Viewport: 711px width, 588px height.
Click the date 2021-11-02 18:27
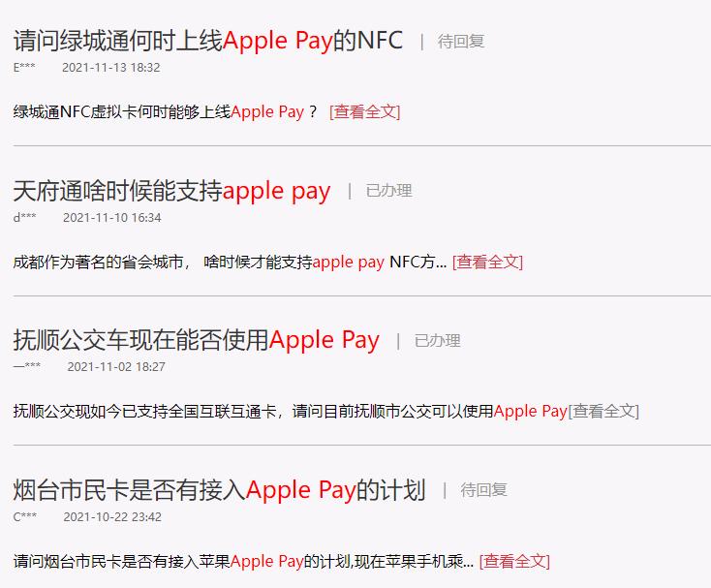(116, 367)
